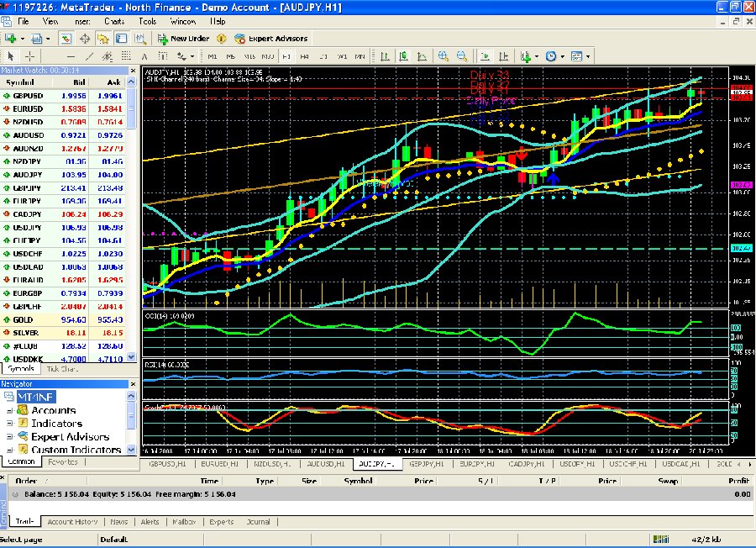
Task: Open the View menu
Action: (50, 21)
